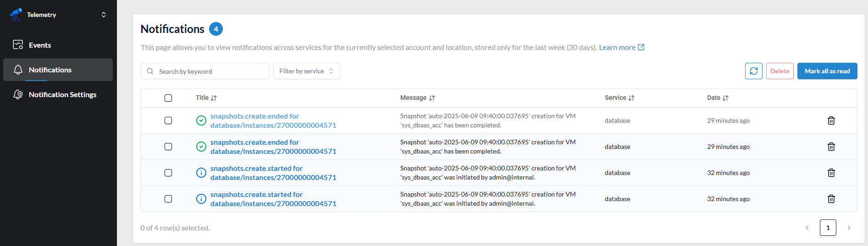
Task: Expand the Telemetry service switcher
Action: (x=104, y=15)
